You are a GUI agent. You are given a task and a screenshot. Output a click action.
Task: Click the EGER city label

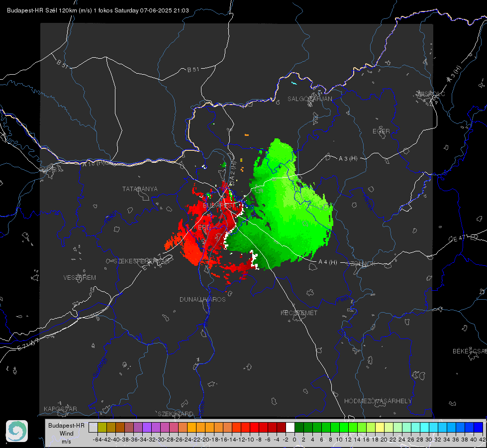coord(381,131)
